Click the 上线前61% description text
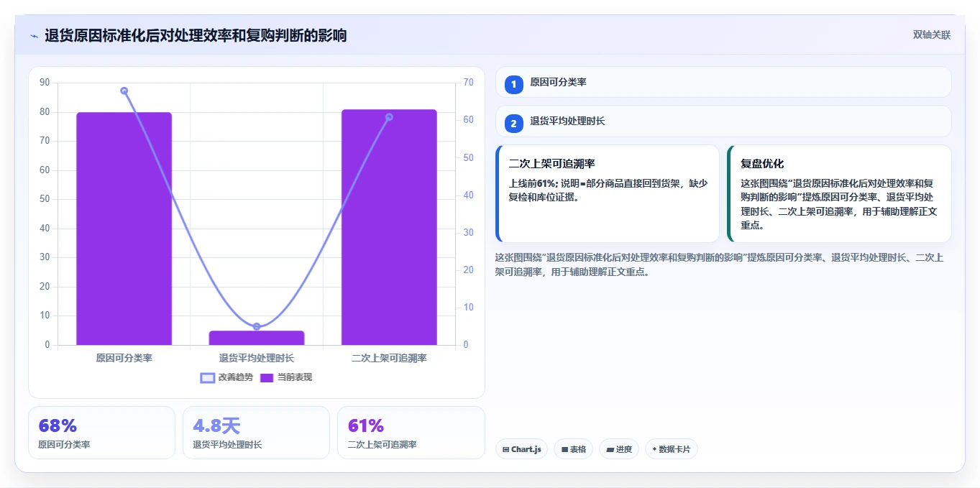This screenshot has width=980, height=488. [608, 190]
